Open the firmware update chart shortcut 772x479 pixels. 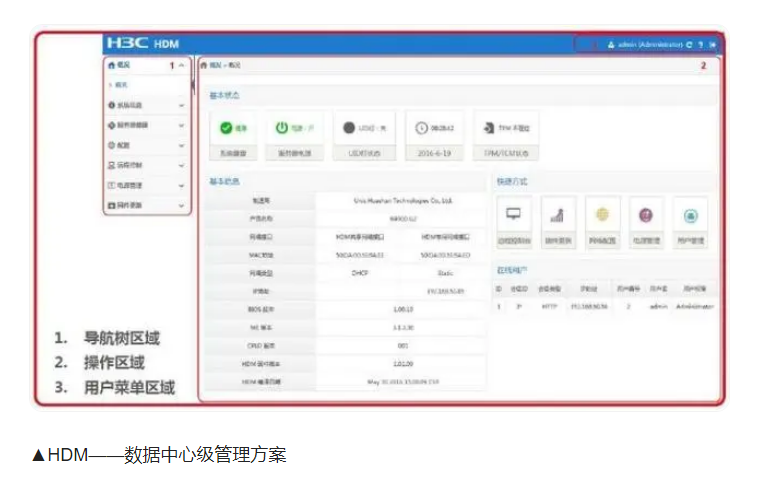pos(557,215)
